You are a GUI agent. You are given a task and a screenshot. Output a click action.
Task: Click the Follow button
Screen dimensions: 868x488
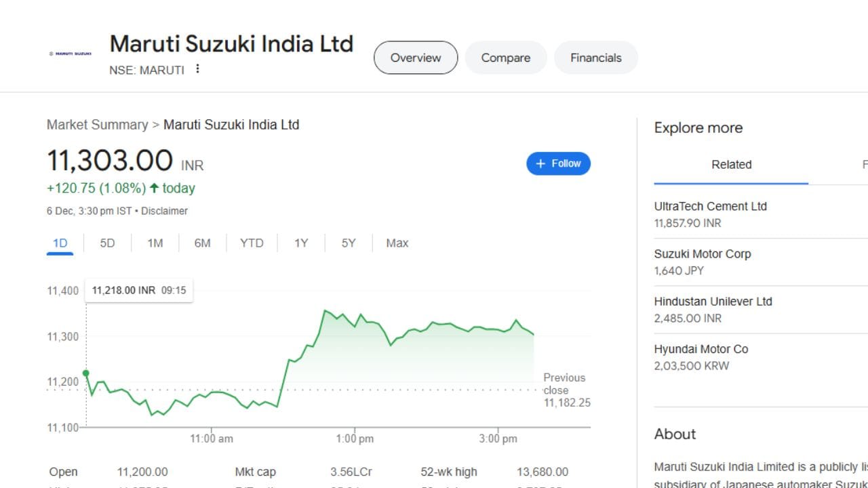pyautogui.click(x=558, y=163)
